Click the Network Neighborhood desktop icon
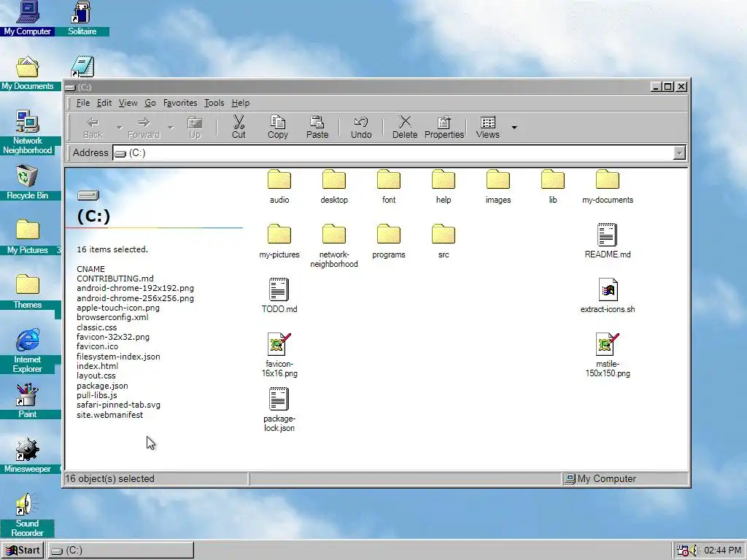 [27, 133]
